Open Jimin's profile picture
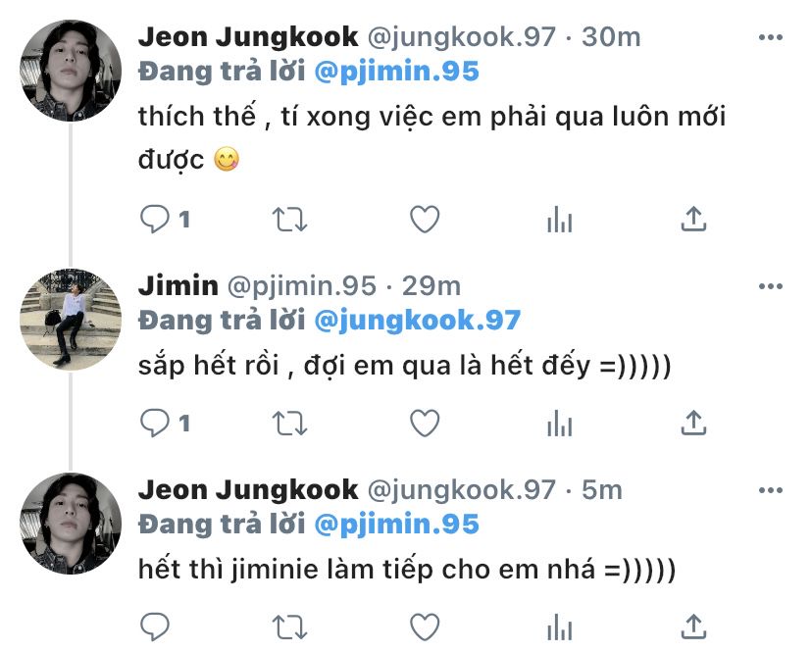Screen dimensions: 812x652 pyautogui.click(x=71, y=319)
